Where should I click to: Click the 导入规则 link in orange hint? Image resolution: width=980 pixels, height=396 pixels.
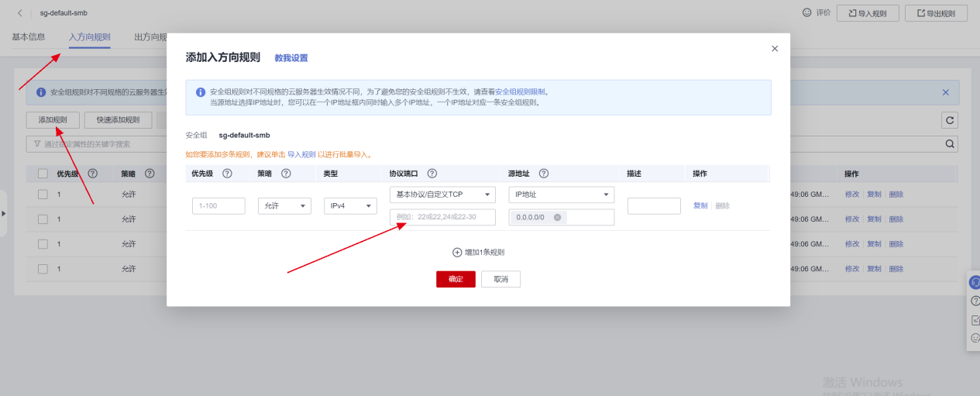[x=301, y=155]
